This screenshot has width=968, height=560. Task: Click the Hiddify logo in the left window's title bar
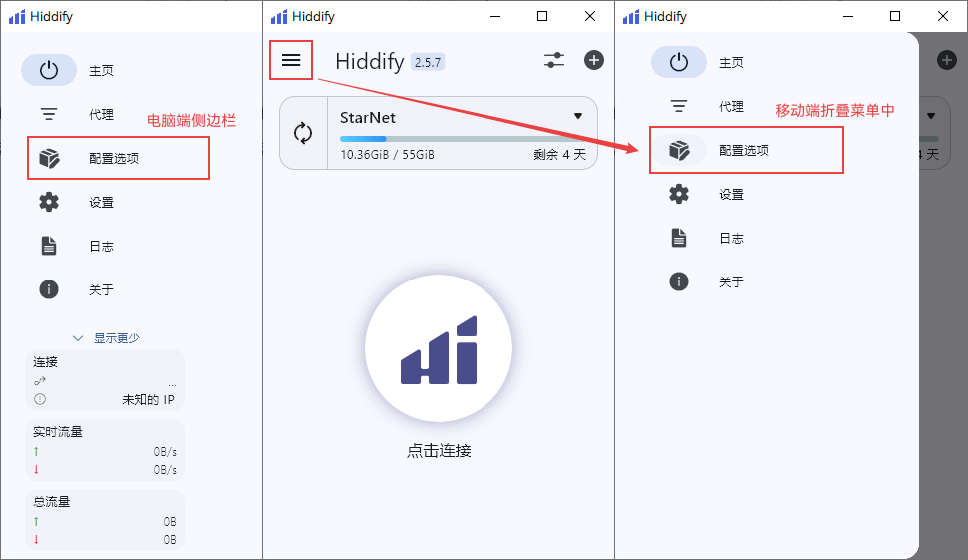point(17,17)
